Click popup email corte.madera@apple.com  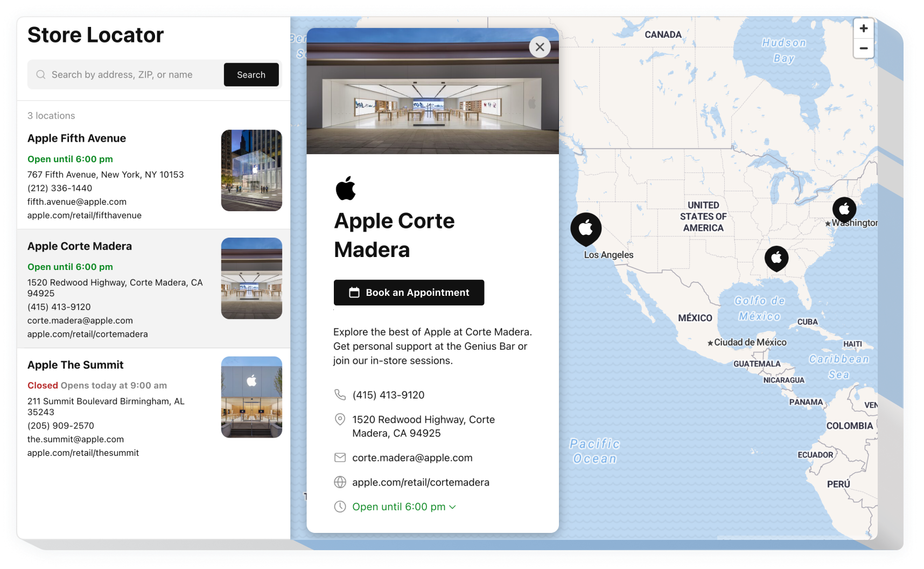click(x=412, y=457)
